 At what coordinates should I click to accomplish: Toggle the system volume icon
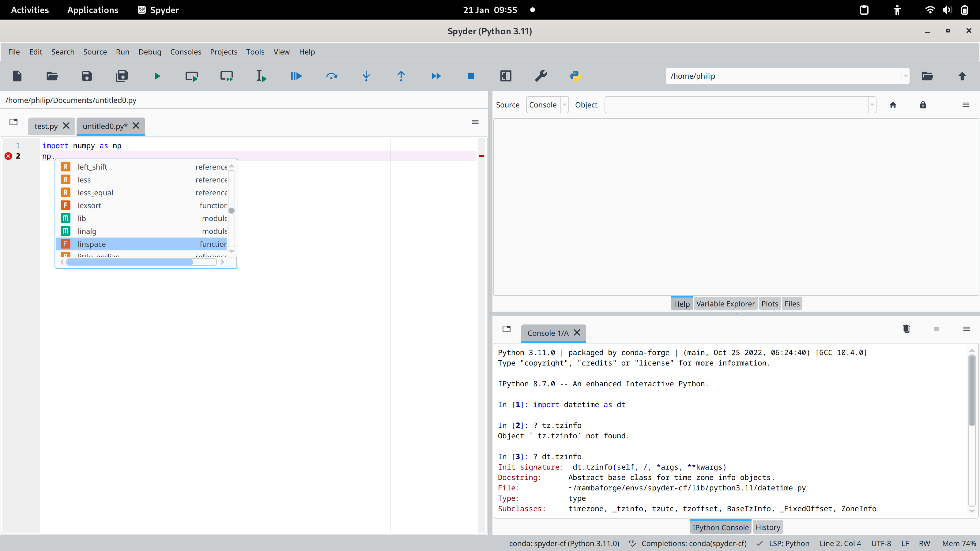947,10
